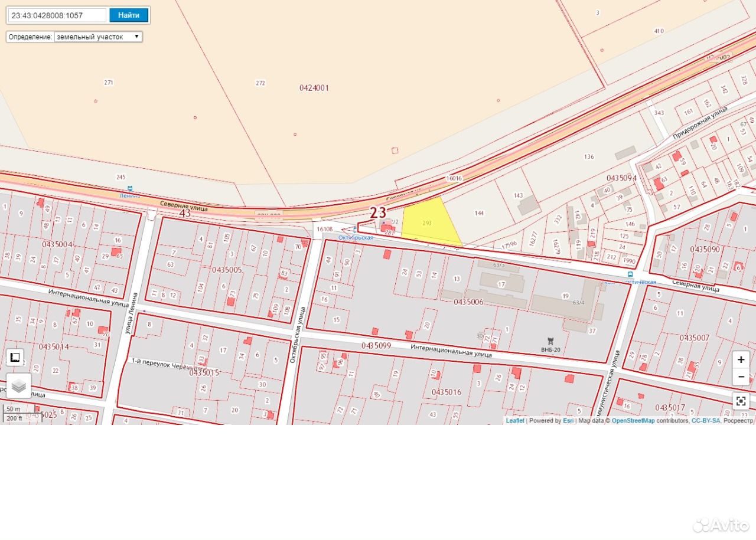The height and width of the screenshot is (540, 756).
Task: Click cadastral block label 0435016
Action: tap(447, 392)
